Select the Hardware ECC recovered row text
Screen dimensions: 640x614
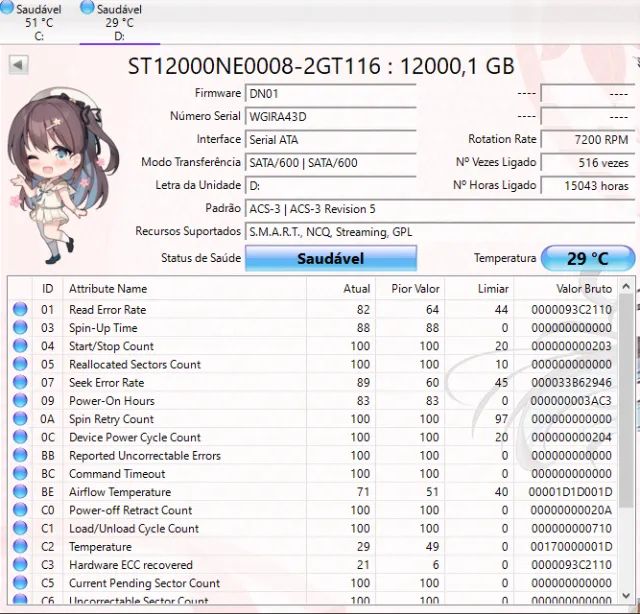pos(131,565)
